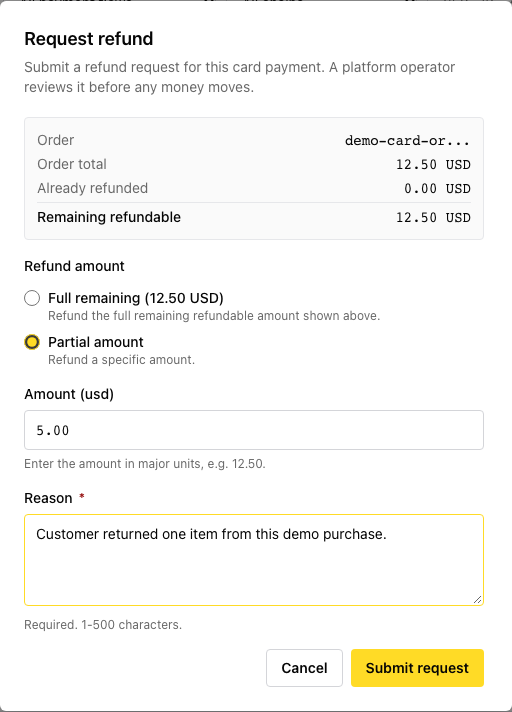Screen dimensions: 512x712
Task: Click the 'Refund a specific amount.' description
Action: [x=121, y=360]
